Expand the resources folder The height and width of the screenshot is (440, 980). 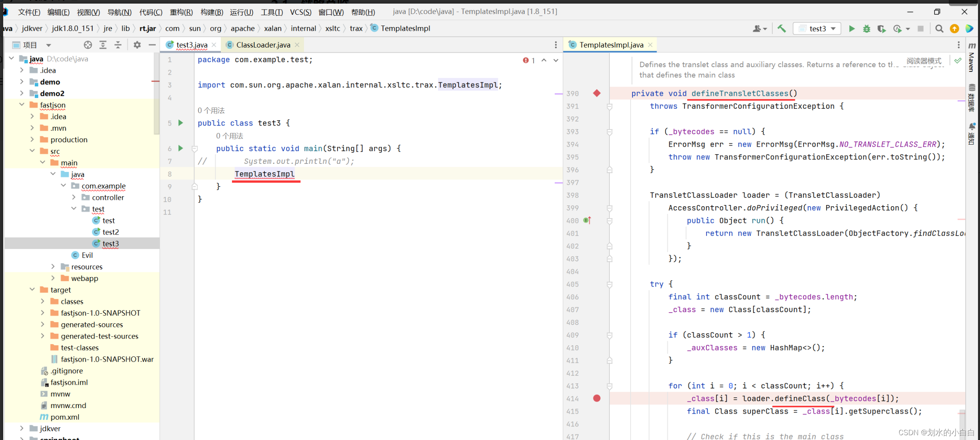[53, 267]
